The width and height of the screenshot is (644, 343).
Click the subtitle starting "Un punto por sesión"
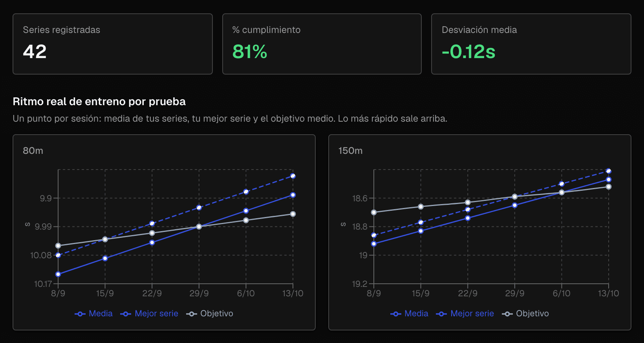(x=230, y=119)
